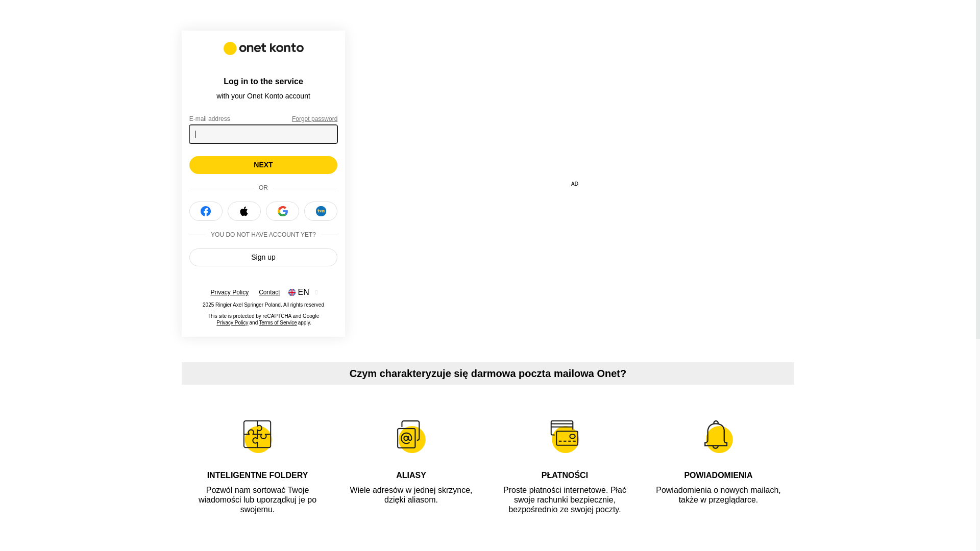Click the Sign up button
This screenshot has height=551, width=980.
tap(263, 257)
